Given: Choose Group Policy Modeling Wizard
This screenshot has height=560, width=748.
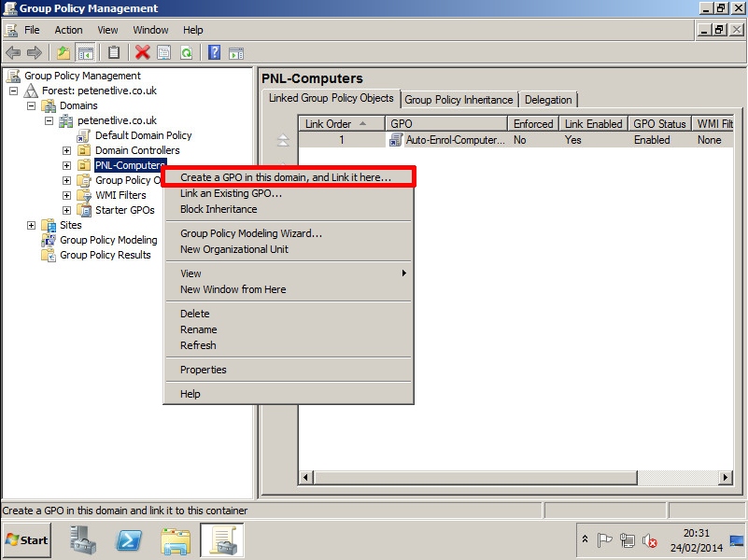Looking at the screenshot, I should tap(289, 233).
